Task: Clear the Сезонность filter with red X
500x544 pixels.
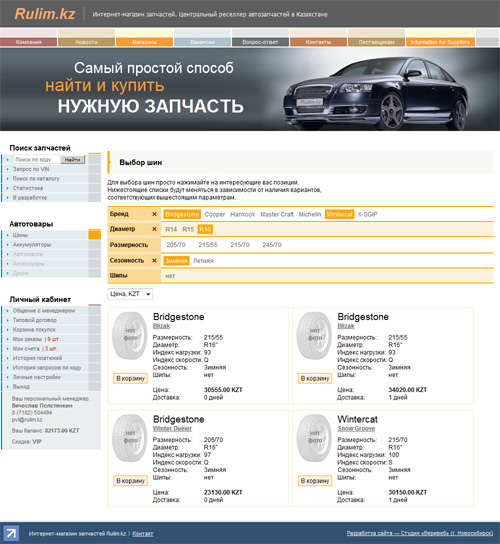Action: [x=154, y=260]
